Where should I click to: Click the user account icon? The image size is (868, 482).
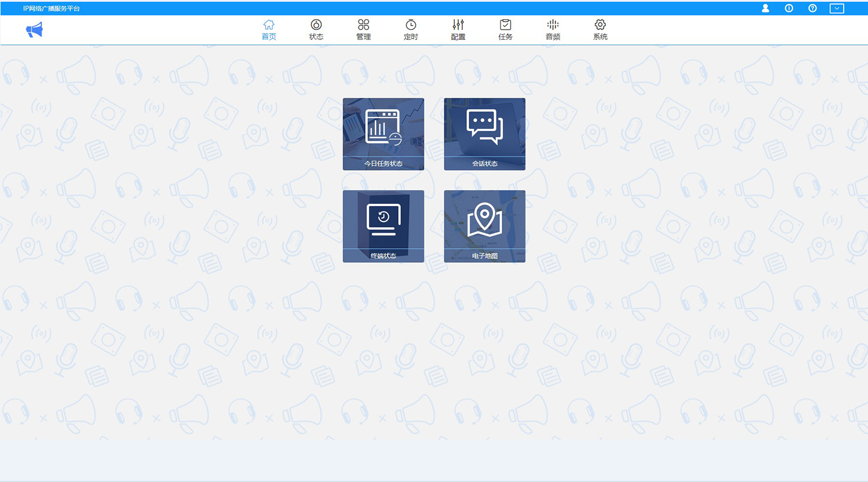tap(765, 8)
